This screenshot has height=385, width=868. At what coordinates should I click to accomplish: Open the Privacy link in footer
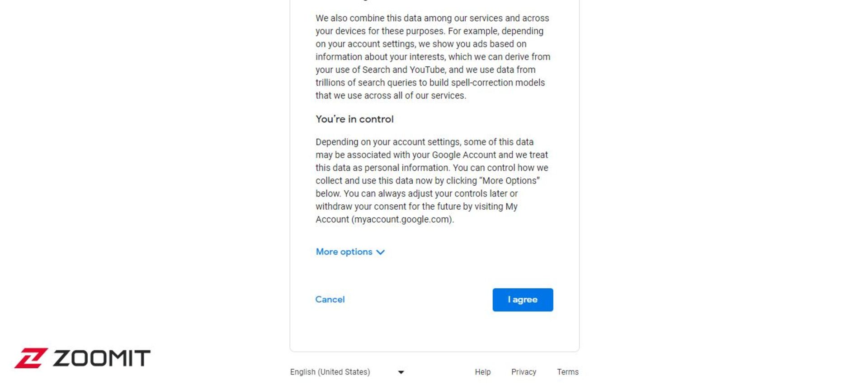524,372
